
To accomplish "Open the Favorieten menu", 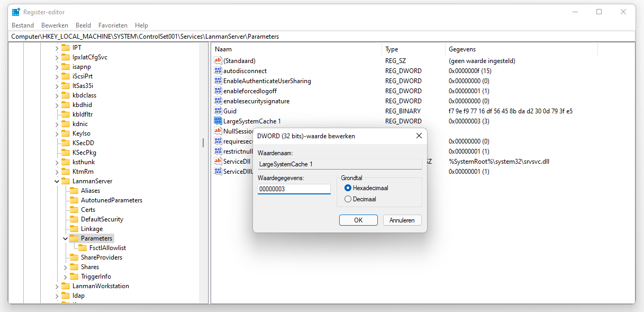I will pyautogui.click(x=113, y=25).
